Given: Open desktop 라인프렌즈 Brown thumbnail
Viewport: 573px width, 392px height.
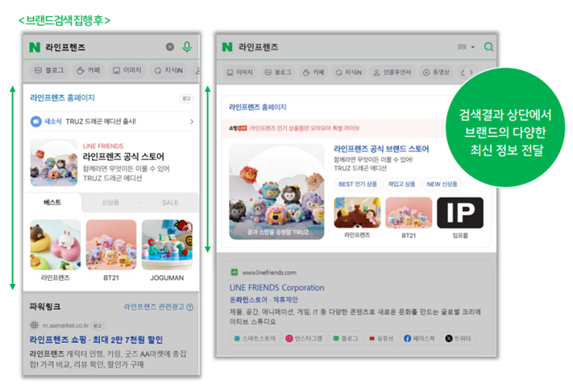Looking at the screenshot, I should tap(357, 213).
